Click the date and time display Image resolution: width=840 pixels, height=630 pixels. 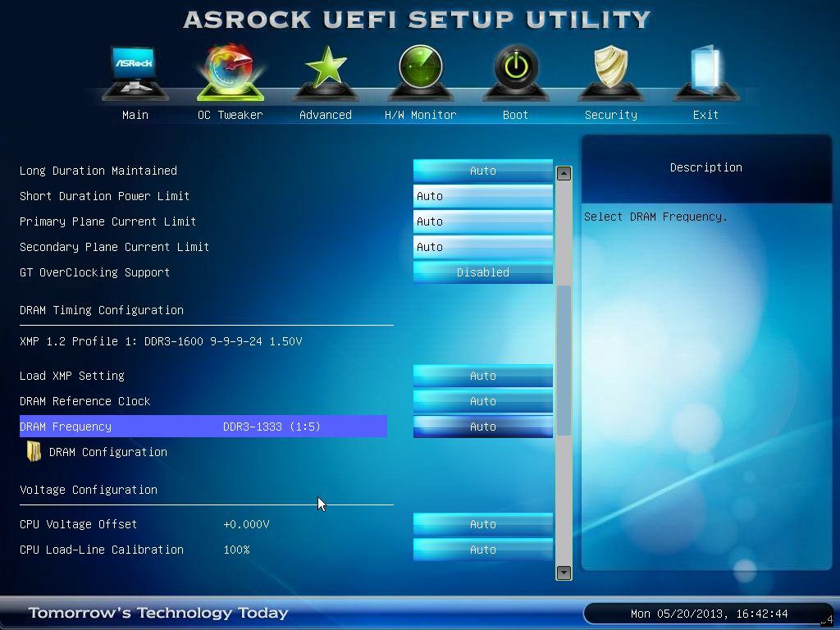coord(709,614)
